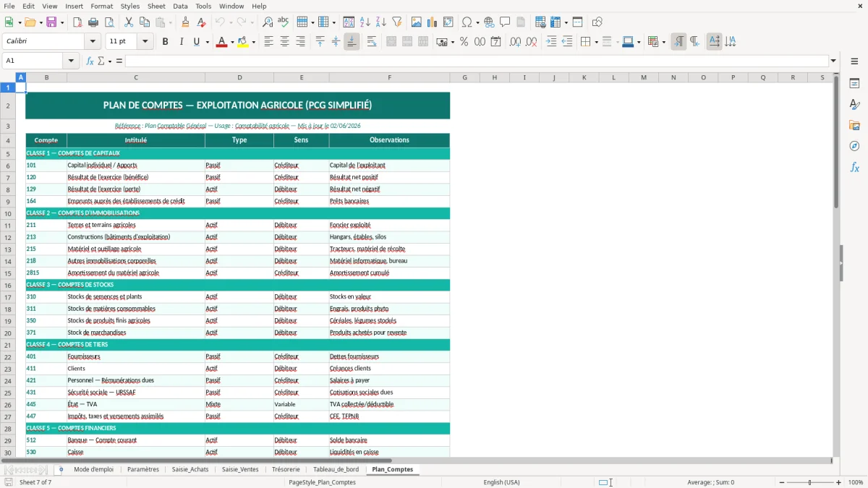Apply yellow background color swatch
This screenshot has height=488, width=868.
click(243, 42)
